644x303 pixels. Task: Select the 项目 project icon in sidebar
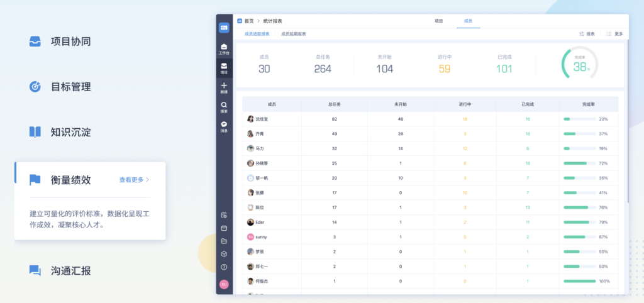(x=224, y=68)
